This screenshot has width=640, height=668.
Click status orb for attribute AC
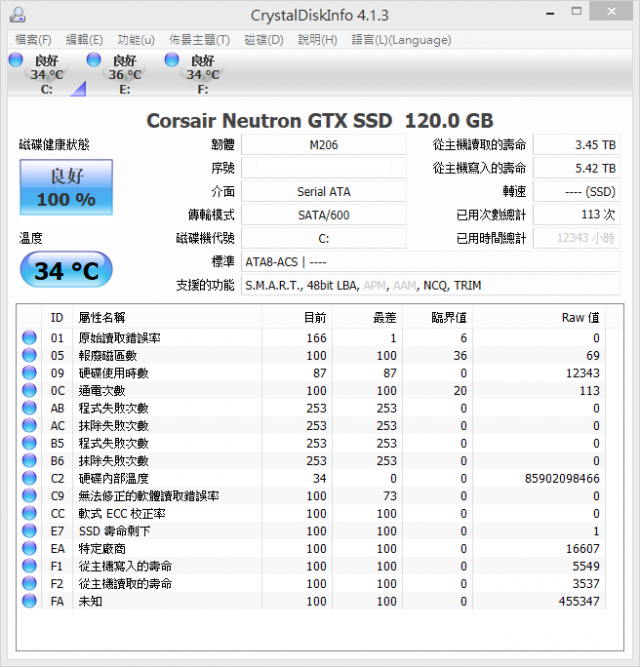tap(29, 425)
